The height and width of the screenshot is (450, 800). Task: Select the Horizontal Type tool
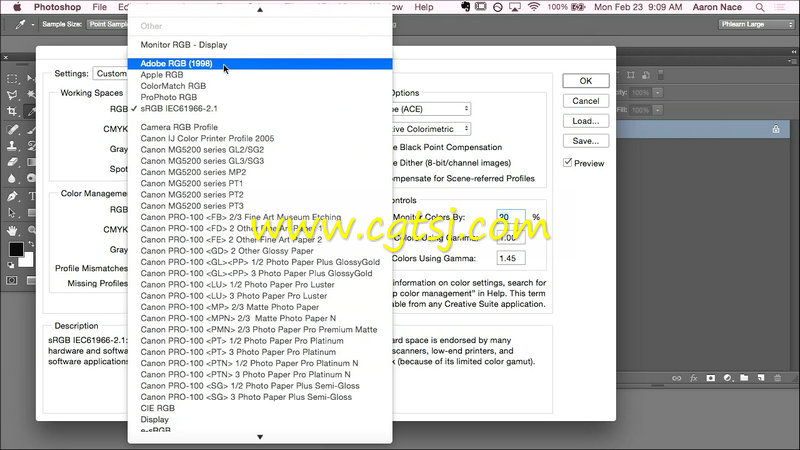click(x=31, y=196)
